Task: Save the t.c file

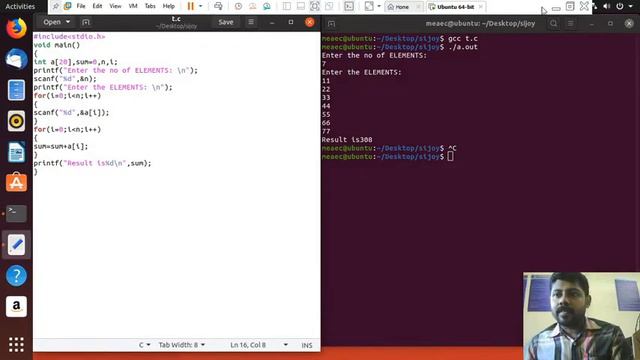Action: tap(226, 22)
